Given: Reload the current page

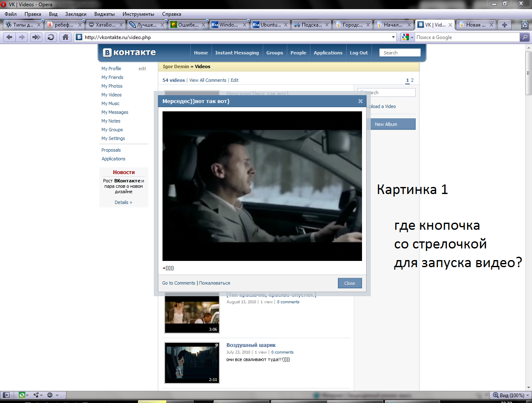Looking at the screenshot, I should tap(51, 37).
